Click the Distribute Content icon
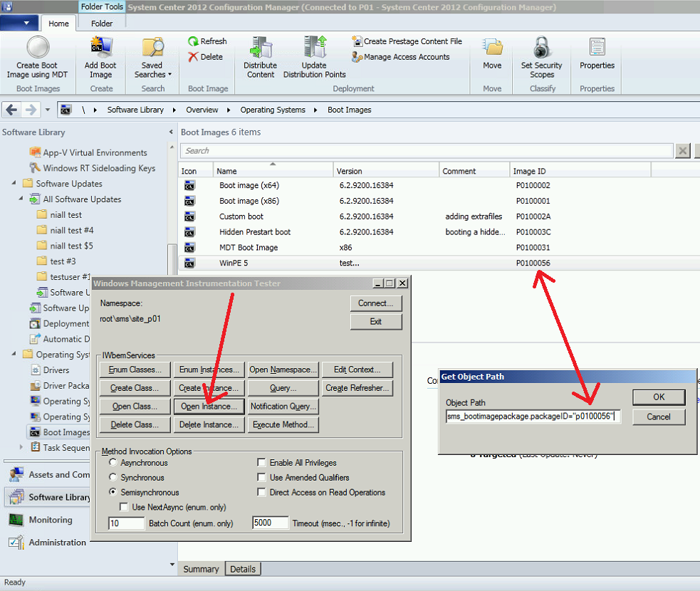 pos(261,47)
